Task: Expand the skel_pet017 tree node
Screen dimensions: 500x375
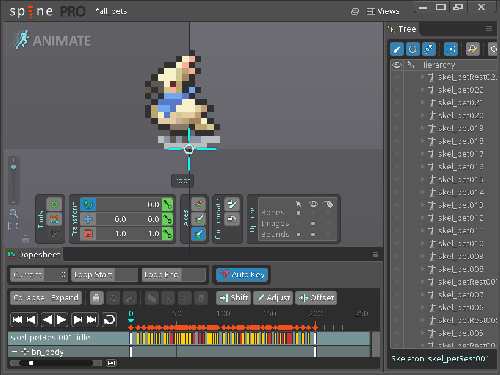Action: (x=423, y=154)
